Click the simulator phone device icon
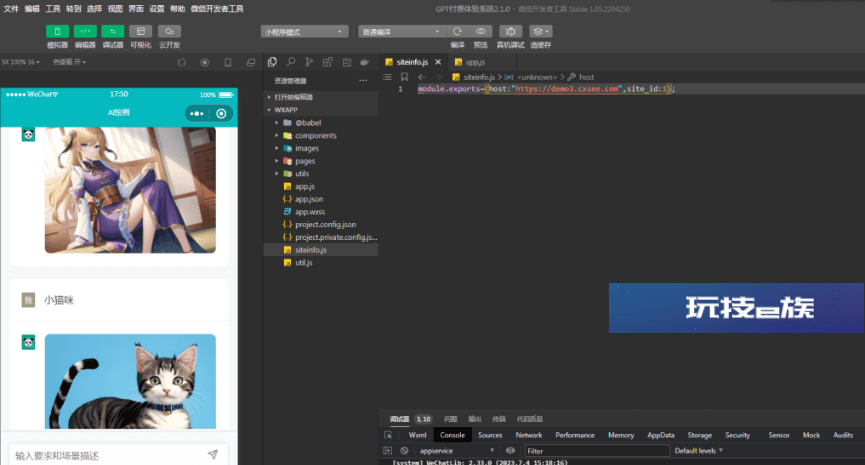 (x=228, y=62)
